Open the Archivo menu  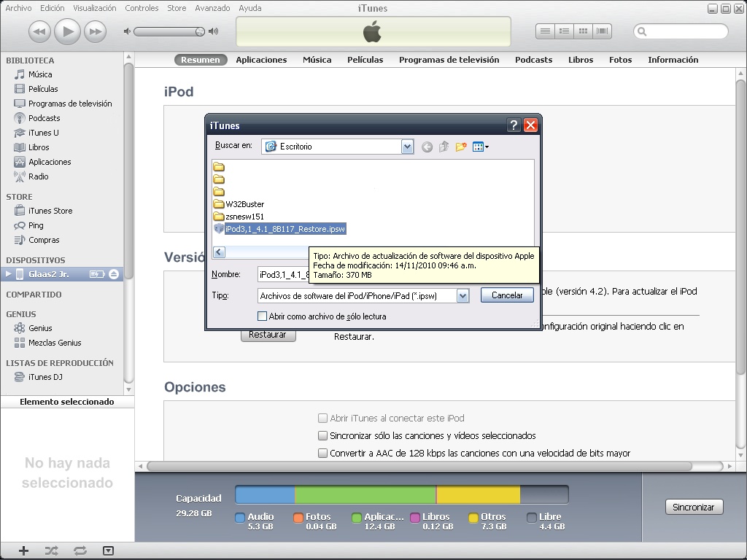click(18, 8)
